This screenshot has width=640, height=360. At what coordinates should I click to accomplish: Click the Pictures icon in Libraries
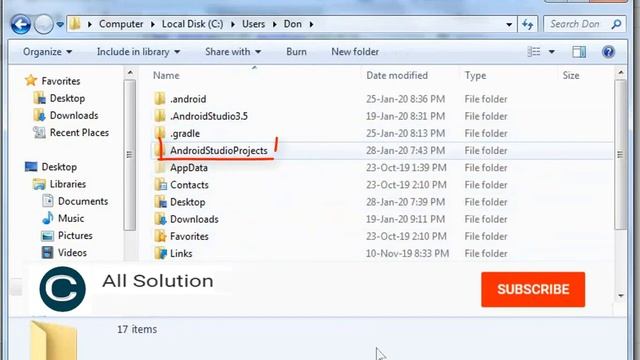tap(47, 236)
